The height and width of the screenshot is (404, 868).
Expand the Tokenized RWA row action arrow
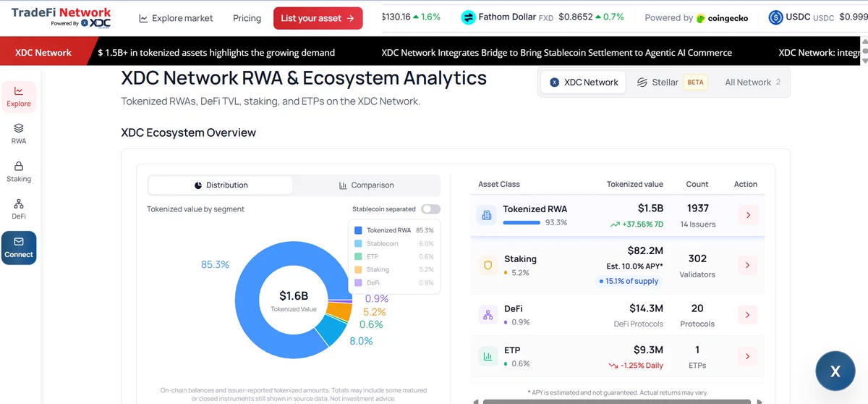tap(747, 215)
